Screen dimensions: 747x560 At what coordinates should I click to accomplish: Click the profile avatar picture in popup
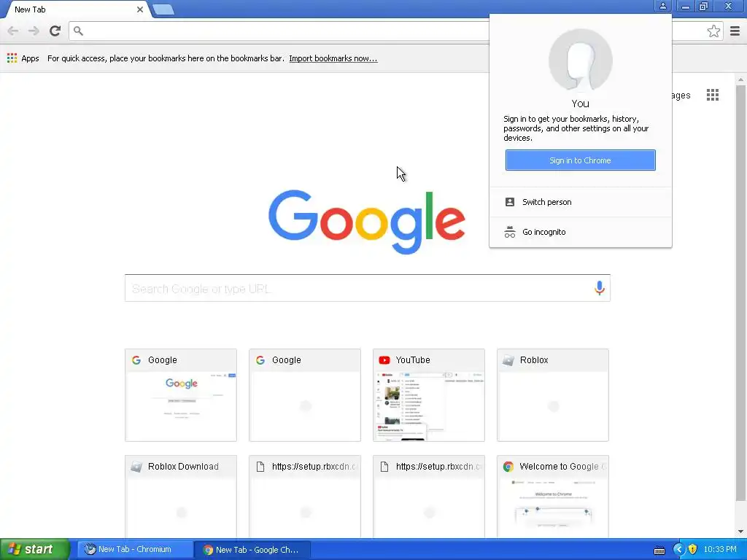tap(580, 60)
